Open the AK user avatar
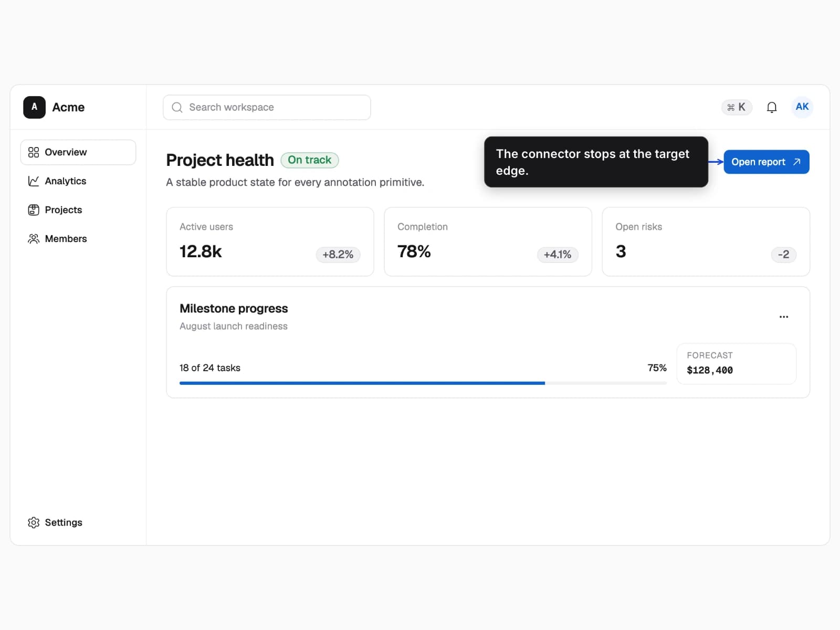 802,107
